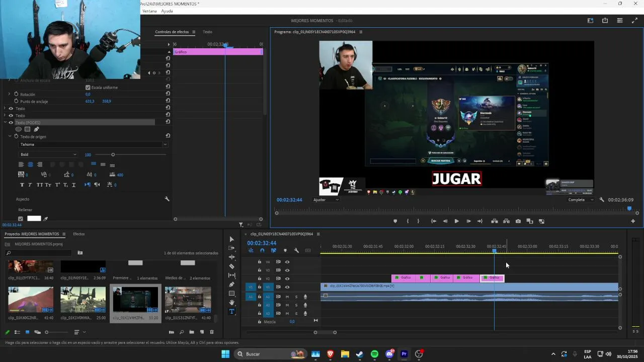The width and height of the screenshot is (644, 362).
Task: Go to Out point in Program monitor
Action: (x=480, y=221)
